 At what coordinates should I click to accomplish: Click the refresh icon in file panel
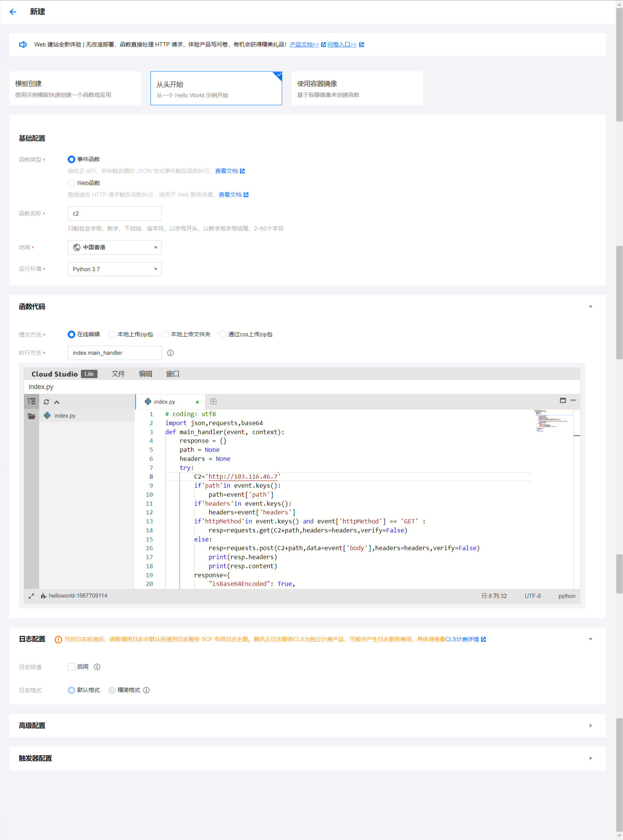tap(46, 402)
